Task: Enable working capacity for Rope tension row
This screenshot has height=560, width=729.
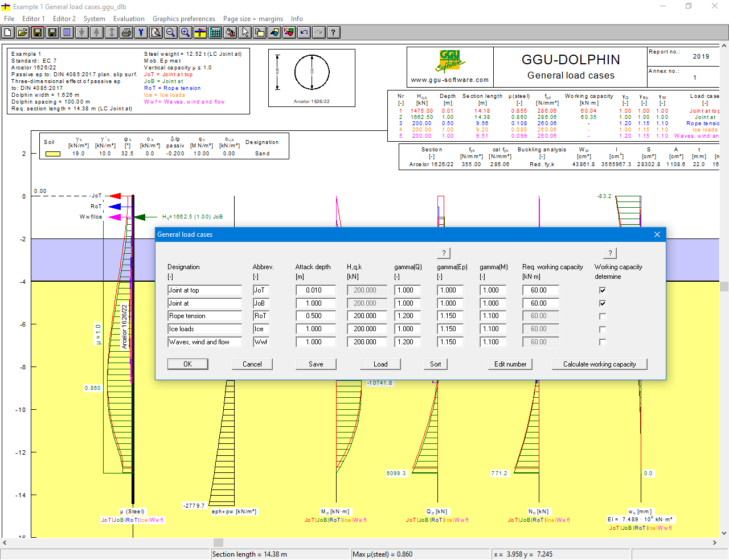Action: (603, 316)
